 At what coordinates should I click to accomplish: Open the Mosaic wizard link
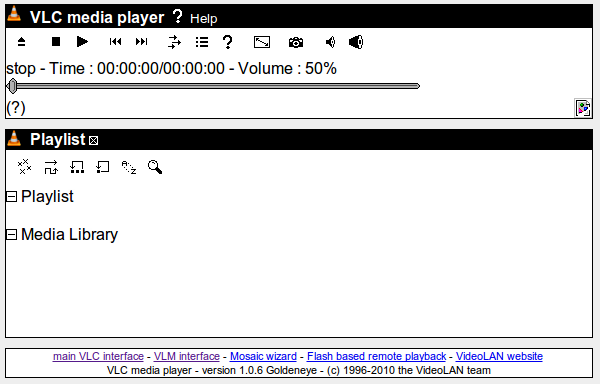(263, 356)
